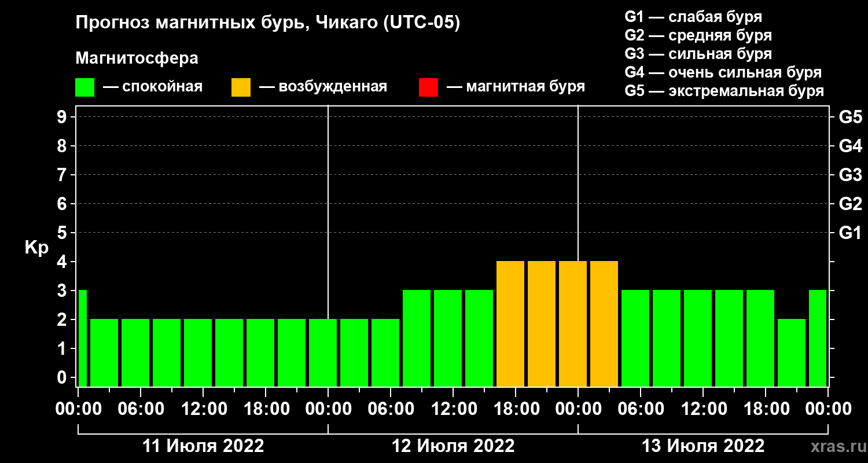Click 'G2 — средняя буря' description line
This screenshot has height=463, width=868.
click(x=698, y=35)
